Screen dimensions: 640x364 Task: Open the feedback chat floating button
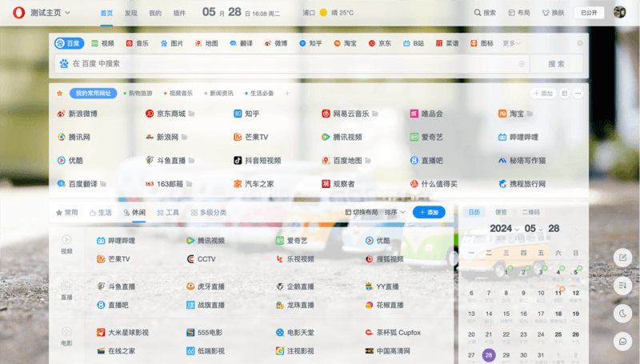(623, 341)
